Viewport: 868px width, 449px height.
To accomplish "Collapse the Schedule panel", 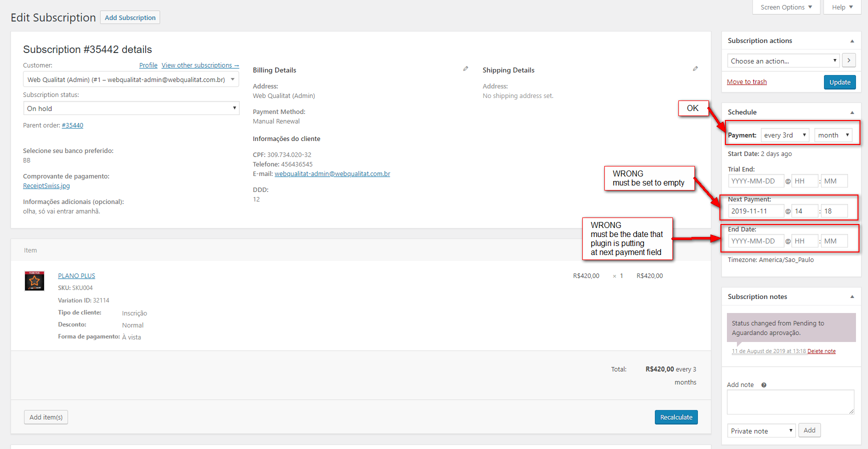I will (852, 112).
